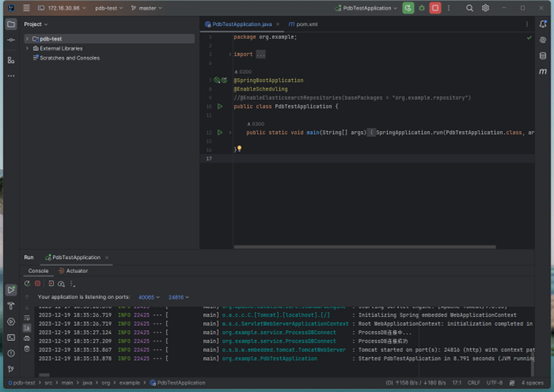Open the pdb-test project dropdown in title bar
554x392 pixels.
point(109,8)
